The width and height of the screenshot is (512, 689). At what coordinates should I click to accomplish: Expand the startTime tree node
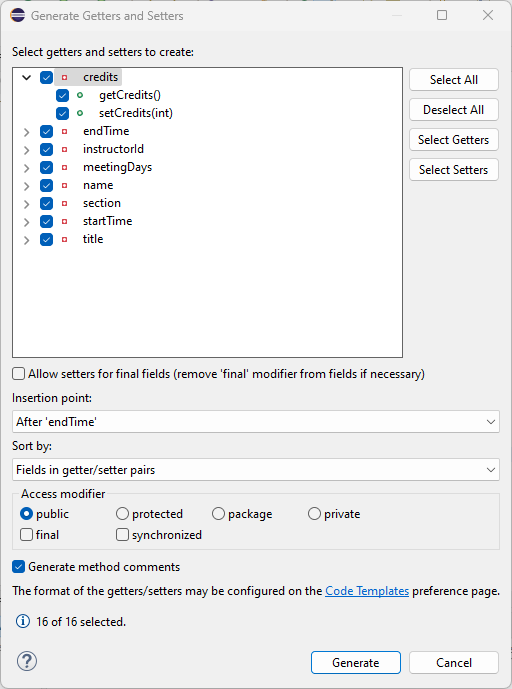(27, 222)
